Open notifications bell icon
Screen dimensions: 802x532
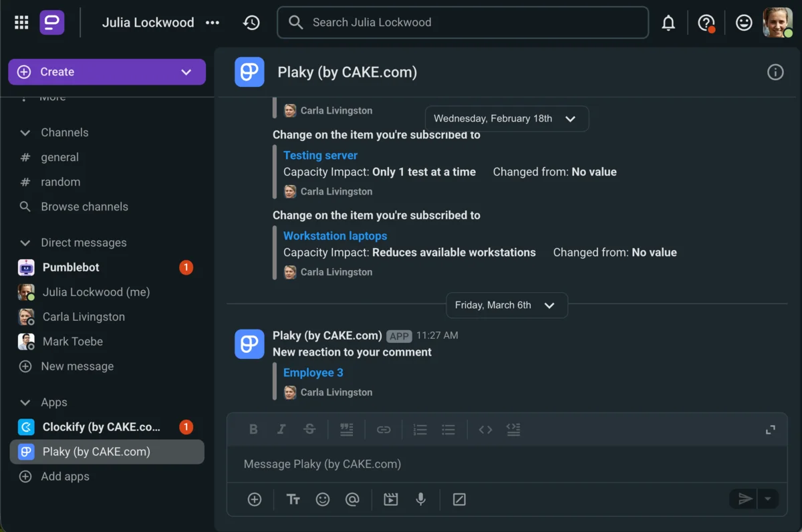[668, 23]
